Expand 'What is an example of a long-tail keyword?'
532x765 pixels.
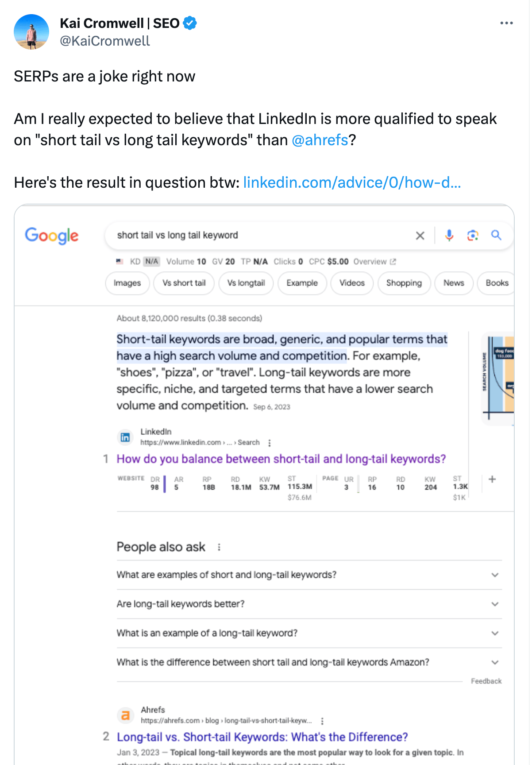click(309, 633)
